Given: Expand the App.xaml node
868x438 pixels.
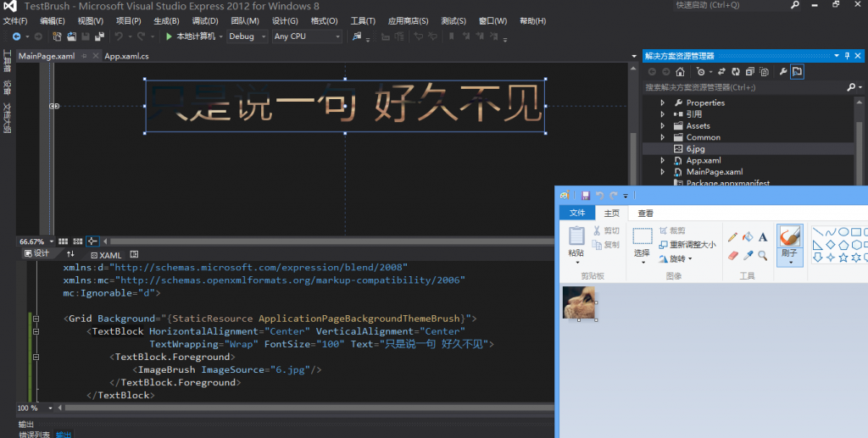Looking at the screenshot, I should (663, 160).
